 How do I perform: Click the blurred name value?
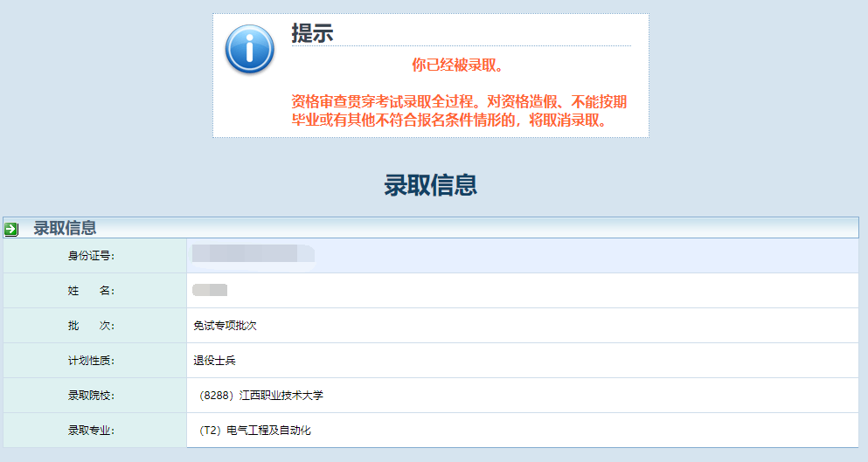pyautogui.click(x=210, y=290)
